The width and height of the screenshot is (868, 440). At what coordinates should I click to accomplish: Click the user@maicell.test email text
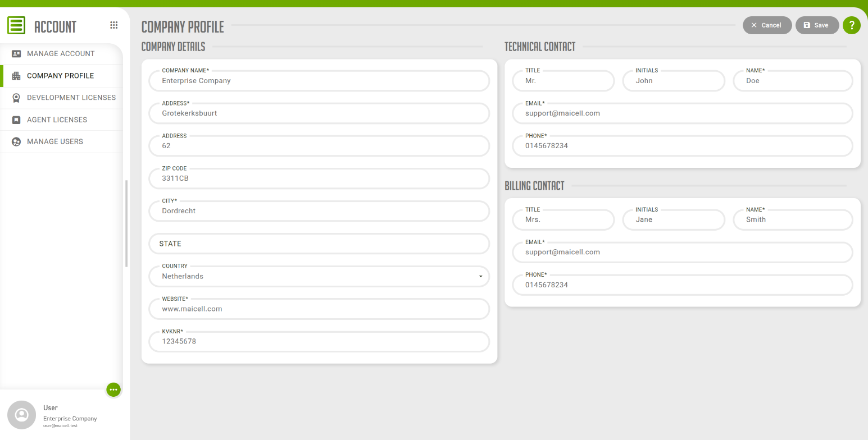click(x=60, y=426)
